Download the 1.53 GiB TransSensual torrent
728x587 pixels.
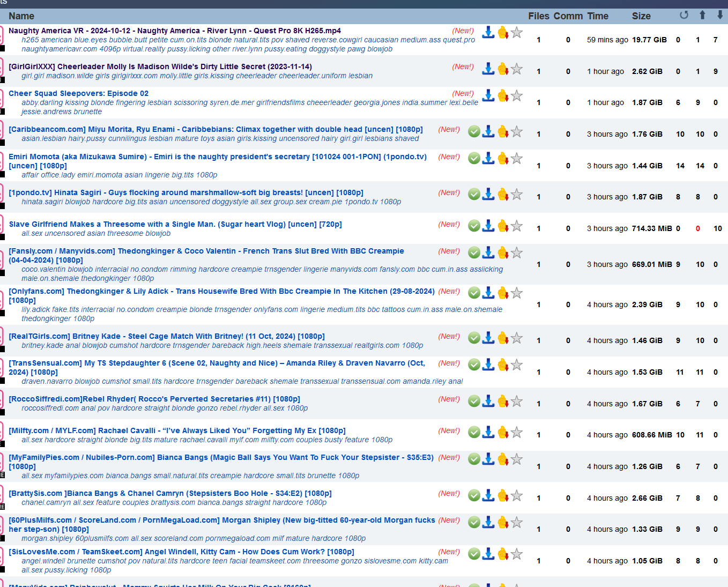coord(488,365)
